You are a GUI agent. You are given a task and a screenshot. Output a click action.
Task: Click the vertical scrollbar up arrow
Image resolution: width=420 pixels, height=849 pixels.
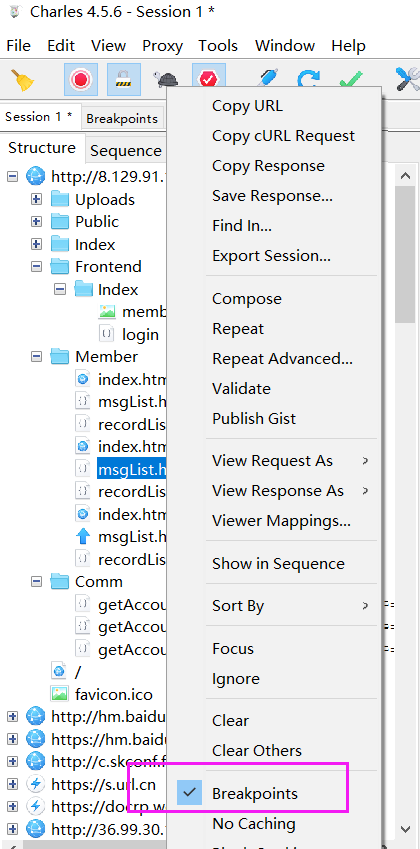[x=405, y=174]
